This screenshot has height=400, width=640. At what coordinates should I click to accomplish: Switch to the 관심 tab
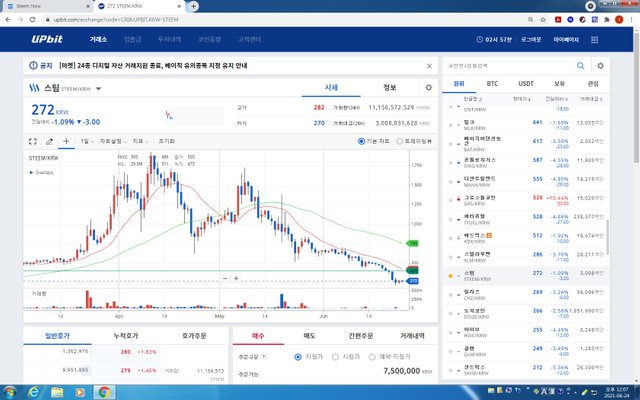click(x=593, y=84)
